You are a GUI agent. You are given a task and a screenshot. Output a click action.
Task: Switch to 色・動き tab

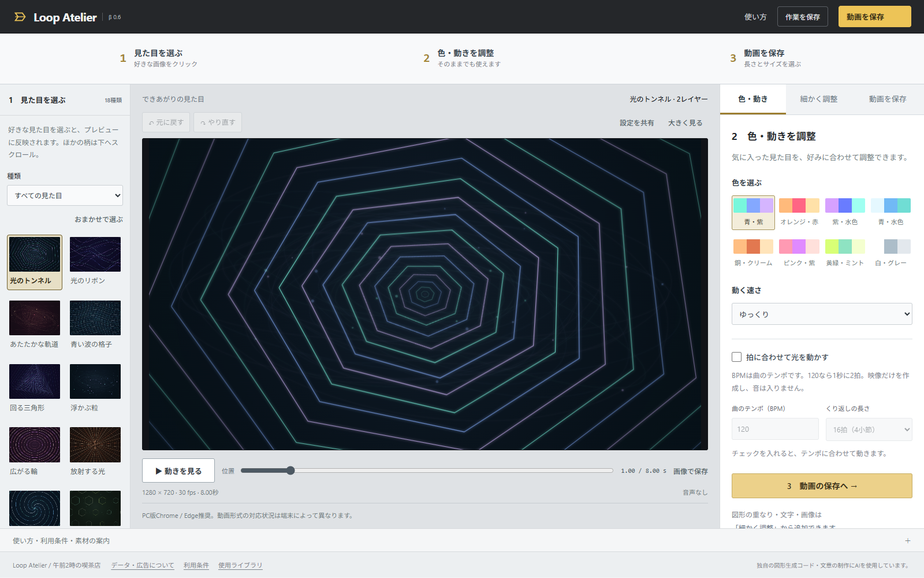[752, 99]
